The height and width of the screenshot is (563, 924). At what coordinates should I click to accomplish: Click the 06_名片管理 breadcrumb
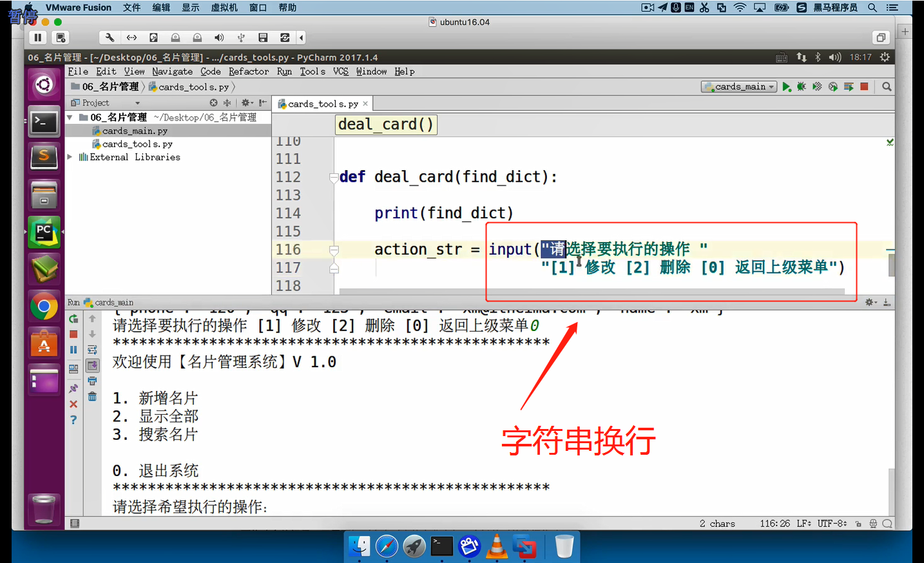point(105,87)
